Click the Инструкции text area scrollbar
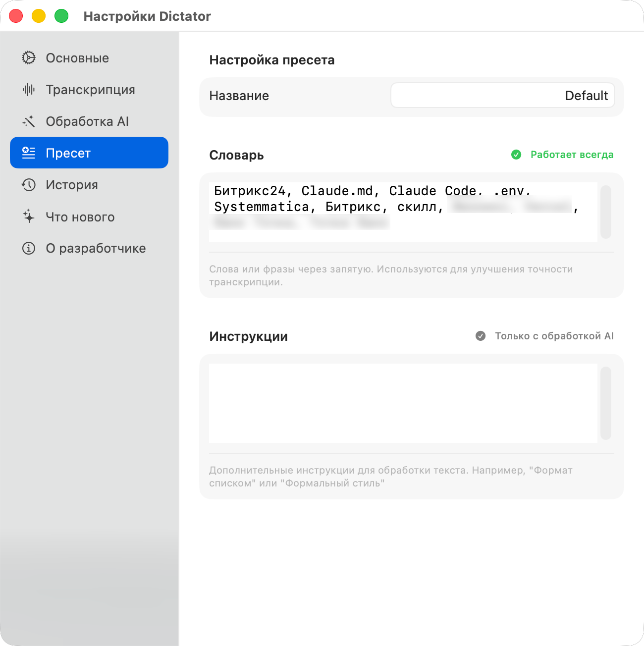Image resolution: width=644 pixels, height=646 pixels. (605, 403)
